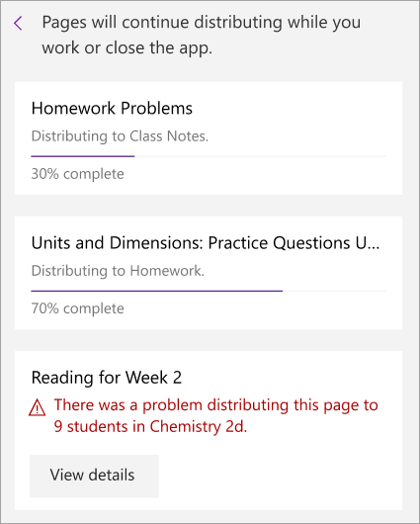420x524 pixels.
Task: Select the Units and Dimensions page title
Action: tap(206, 243)
